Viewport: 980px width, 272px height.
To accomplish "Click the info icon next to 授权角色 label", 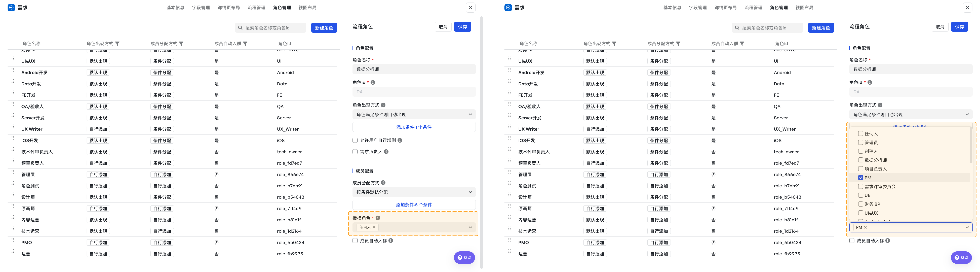I will tap(378, 218).
